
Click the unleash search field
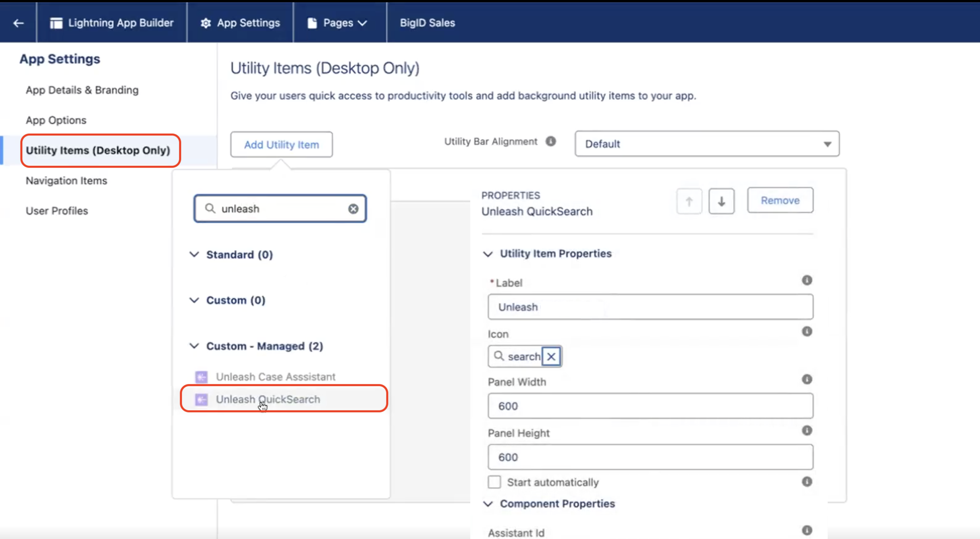[280, 208]
